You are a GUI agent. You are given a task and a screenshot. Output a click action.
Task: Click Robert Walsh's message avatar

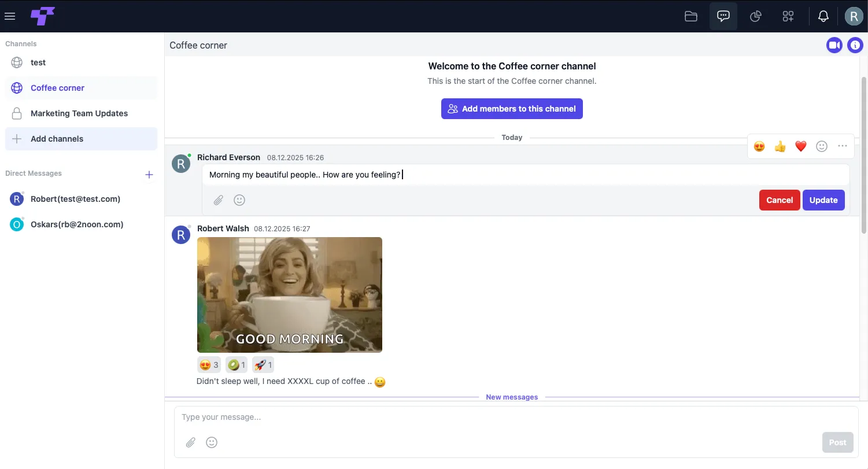pos(181,234)
